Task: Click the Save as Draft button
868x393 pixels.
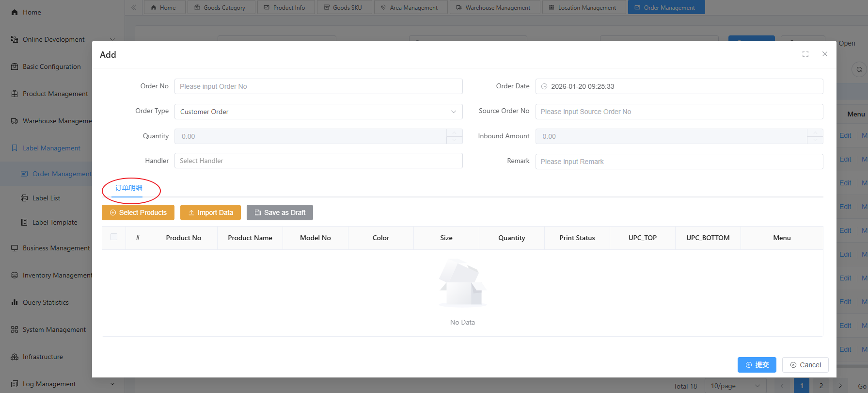Action: pos(280,213)
